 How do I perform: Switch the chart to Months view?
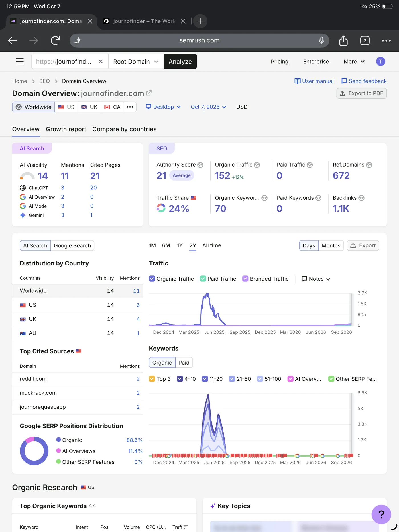pos(331,245)
